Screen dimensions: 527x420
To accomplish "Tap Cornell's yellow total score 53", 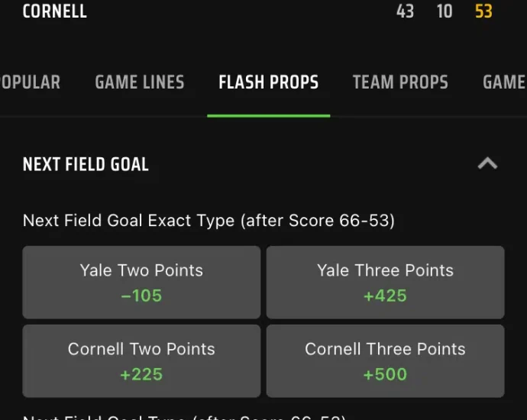I will [483, 11].
